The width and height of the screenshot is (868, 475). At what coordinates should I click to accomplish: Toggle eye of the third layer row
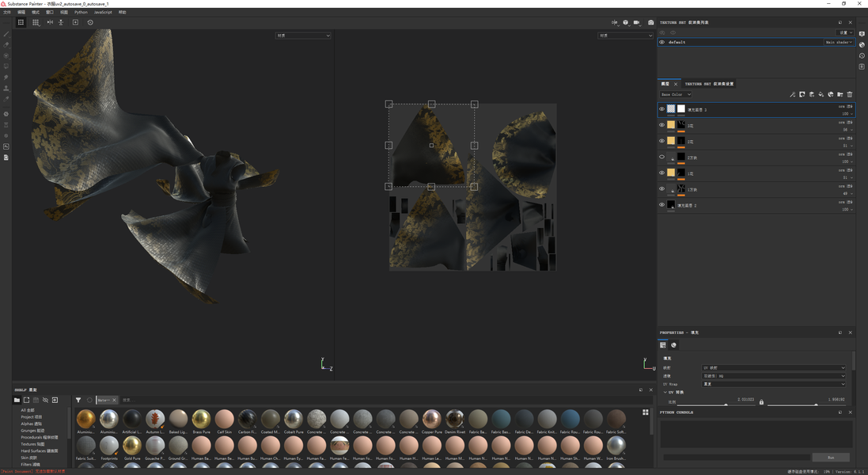[661, 141]
